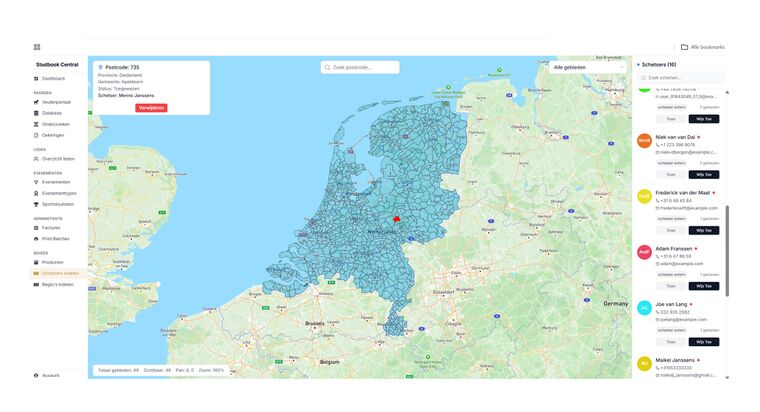
Task: Click Wijs Toe for Adam Franssen
Action: [x=704, y=286]
